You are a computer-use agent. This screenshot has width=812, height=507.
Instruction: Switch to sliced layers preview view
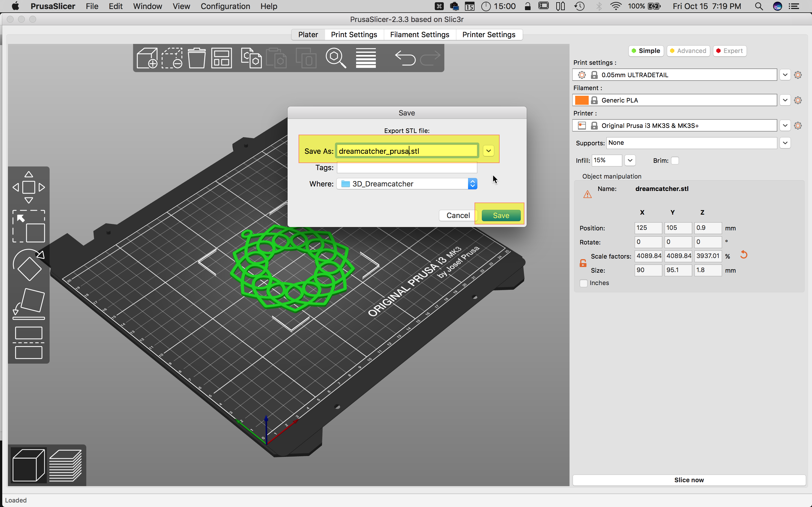click(x=66, y=465)
